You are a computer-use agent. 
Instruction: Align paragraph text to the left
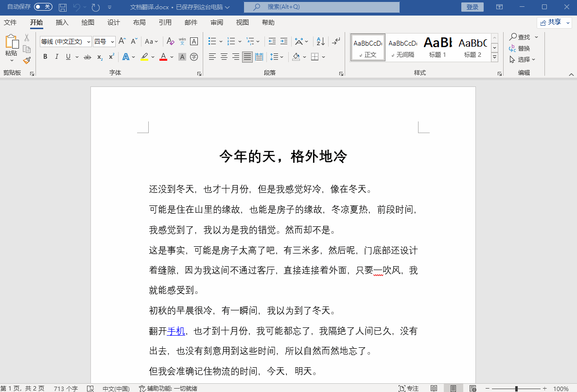click(x=212, y=57)
